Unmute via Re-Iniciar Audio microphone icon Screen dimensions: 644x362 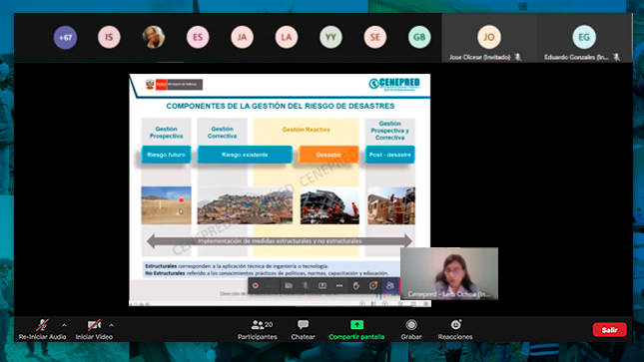(x=42, y=325)
